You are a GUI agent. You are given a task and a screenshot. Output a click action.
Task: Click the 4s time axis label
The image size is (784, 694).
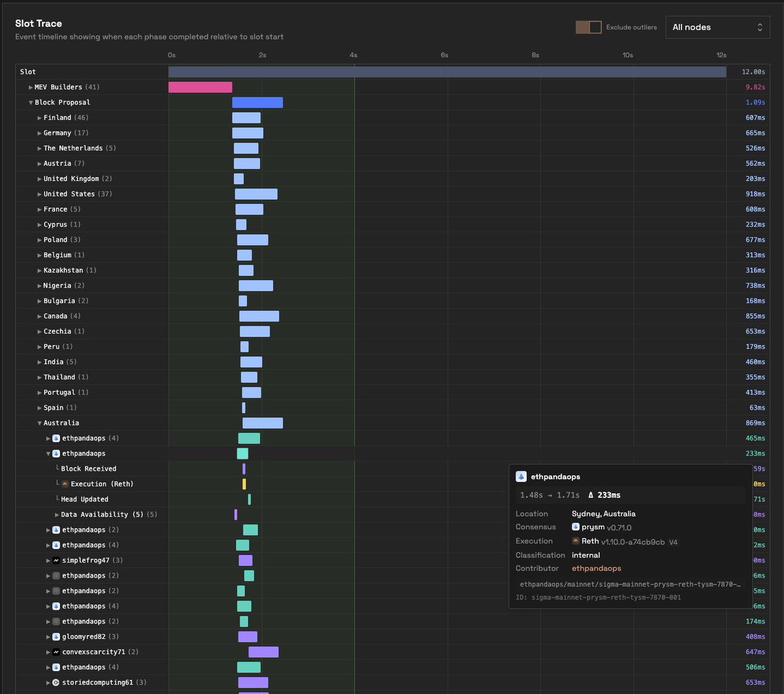coord(353,56)
